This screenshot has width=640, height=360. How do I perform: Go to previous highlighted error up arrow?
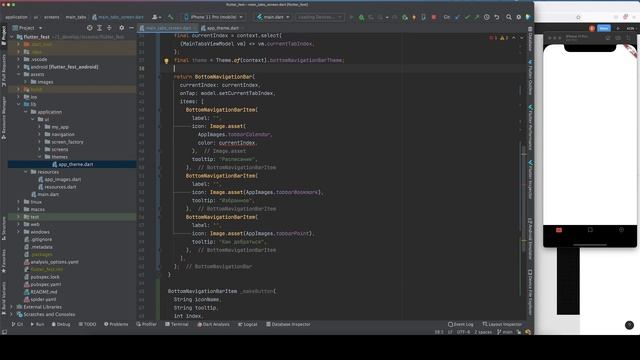coord(513,38)
